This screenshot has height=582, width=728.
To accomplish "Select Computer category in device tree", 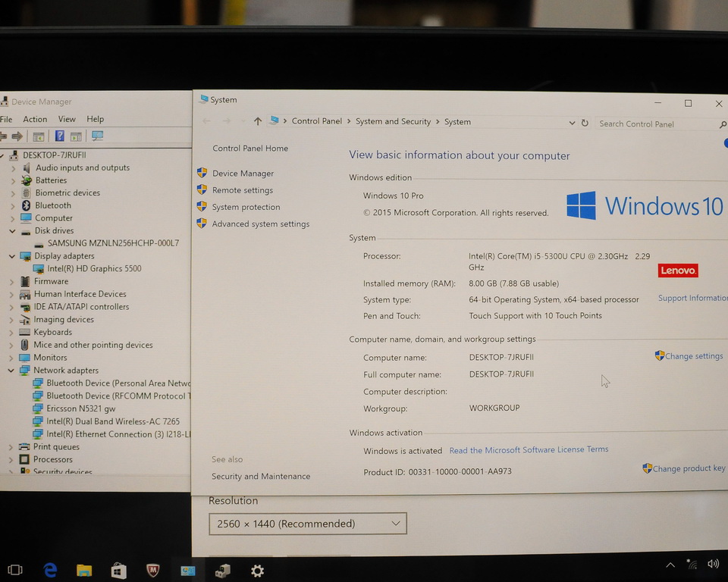I will point(54,218).
